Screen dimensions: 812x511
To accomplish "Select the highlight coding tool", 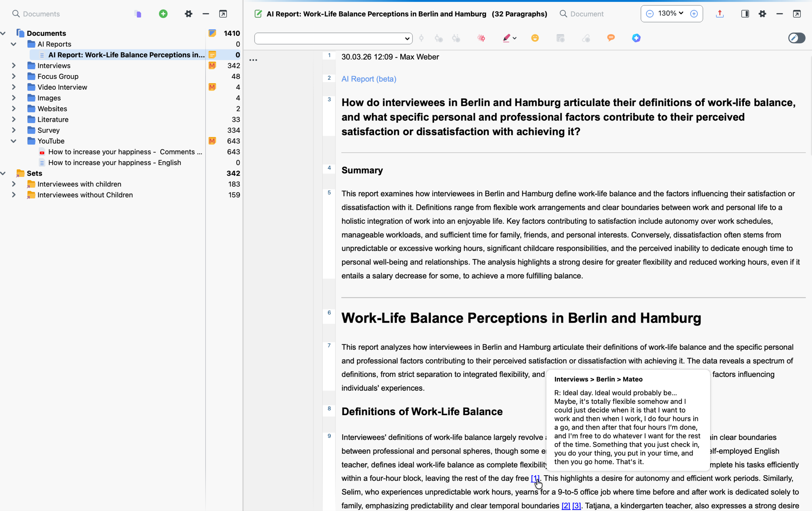I will [x=507, y=38].
